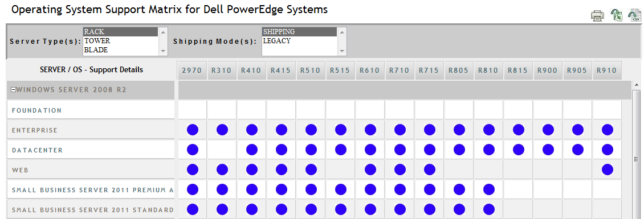Open Small Business Server 2011 Premium row
Viewport: 644px width, 219px height.
[x=91, y=190]
